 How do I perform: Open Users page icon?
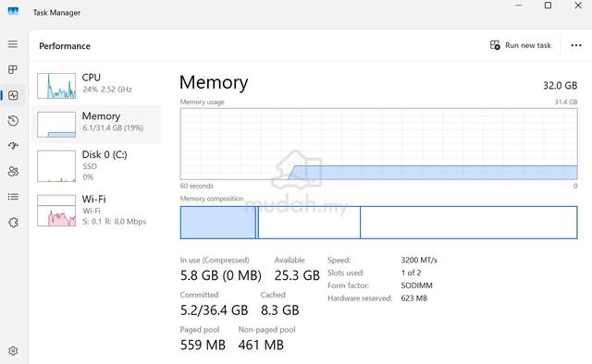pos(13,171)
